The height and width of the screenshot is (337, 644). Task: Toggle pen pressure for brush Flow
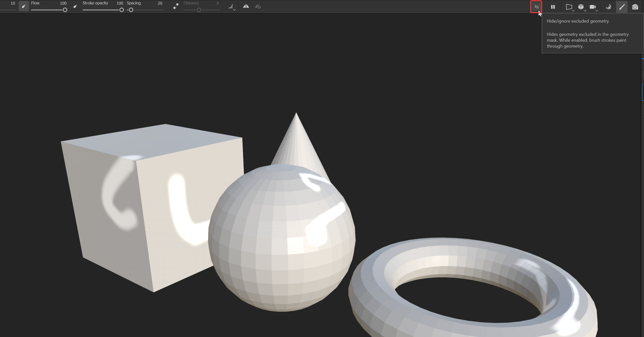click(x=24, y=6)
